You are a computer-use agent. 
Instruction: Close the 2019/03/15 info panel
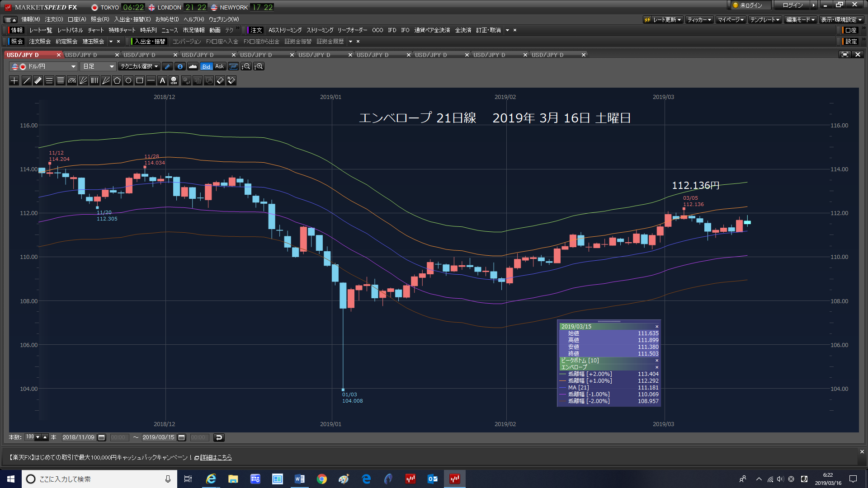pyautogui.click(x=657, y=327)
